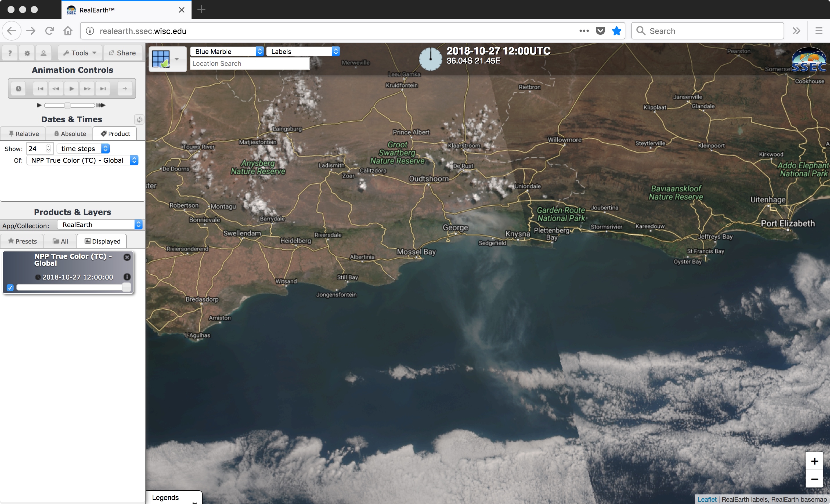Click the fast speed triangle icon
This screenshot has width=830, height=504.
pyautogui.click(x=101, y=105)
